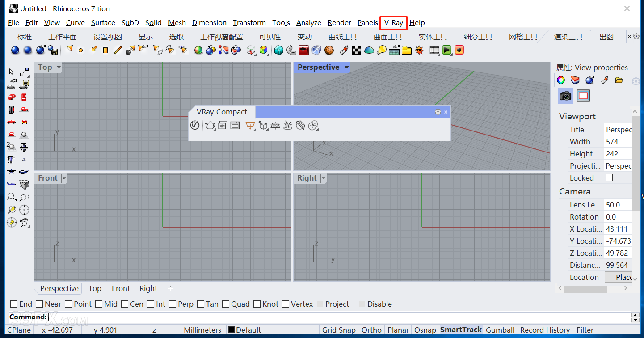644x338 pixels.
Task: Expand the Top viewport title menu arrow
Action: click(x=59, y=68)
